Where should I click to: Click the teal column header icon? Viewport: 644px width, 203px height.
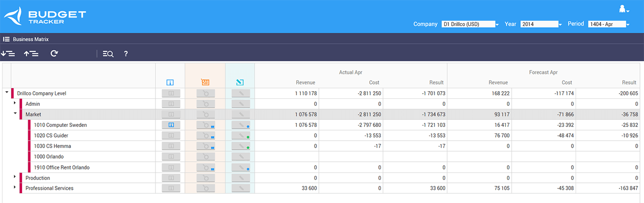pos(240,82)
